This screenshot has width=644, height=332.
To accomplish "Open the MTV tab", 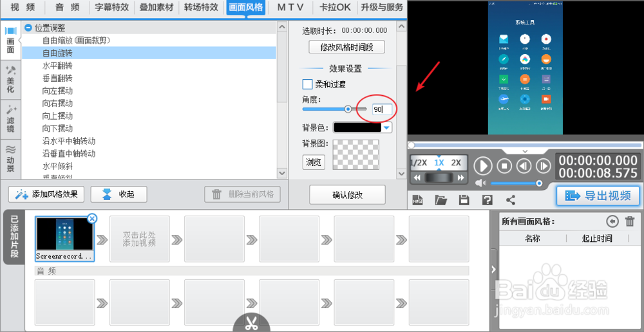I will coord(290,7).
